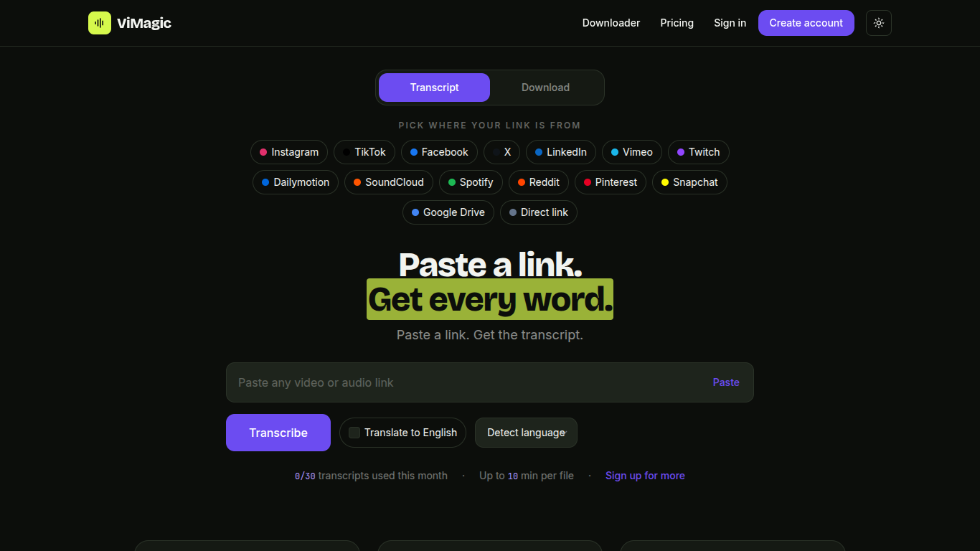Click the ViMagic brand name text
The image size is (980, 551).
pyautogui.click(x=144, y=23)
